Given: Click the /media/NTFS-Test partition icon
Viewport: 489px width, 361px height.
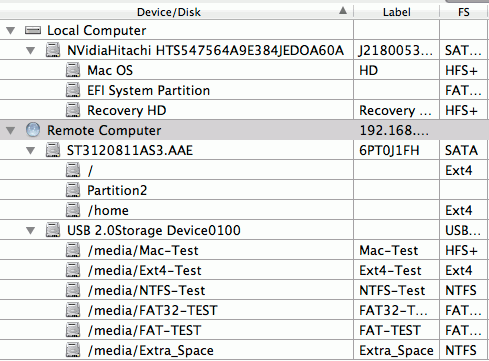Looking at the screenshot, I should 73,290.
